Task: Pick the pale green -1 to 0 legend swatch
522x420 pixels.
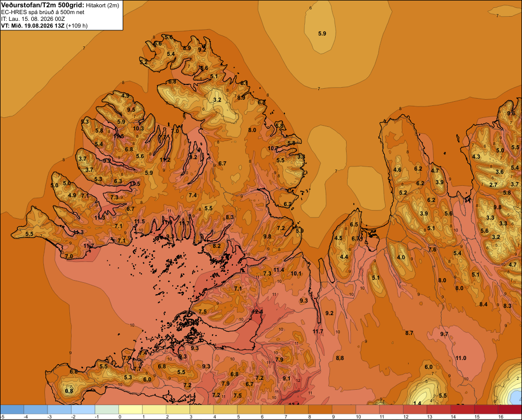Action: pyautogui.click(x=107, y=410)
